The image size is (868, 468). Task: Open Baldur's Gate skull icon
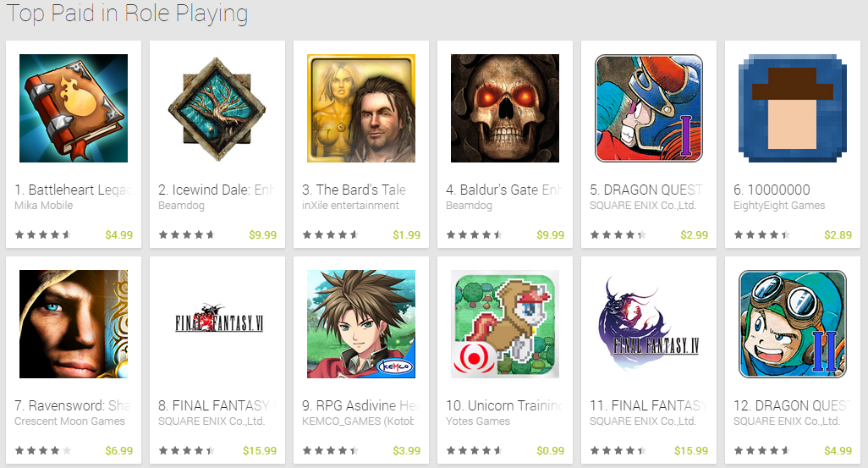(505, 108)
